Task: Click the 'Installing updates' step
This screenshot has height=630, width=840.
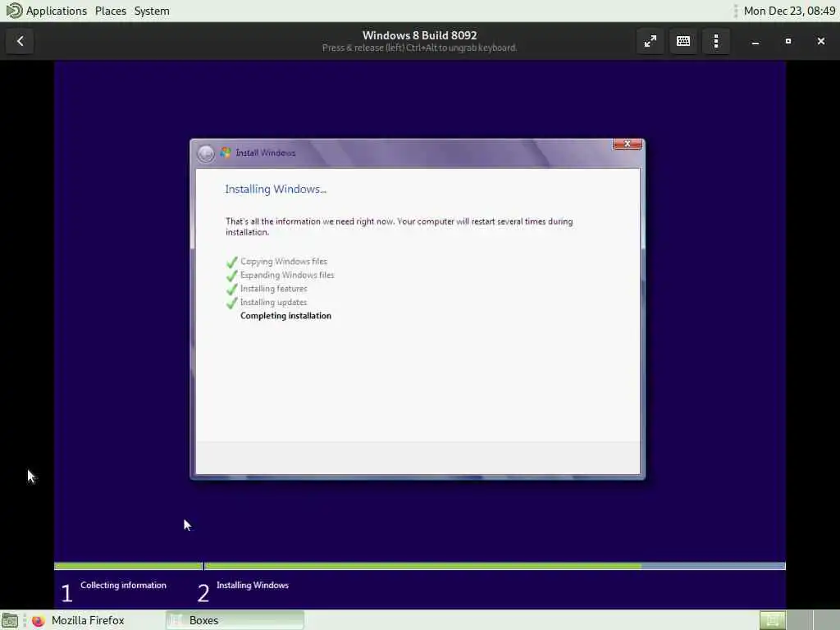Action: pyautogui.click(x=274, y=302)
